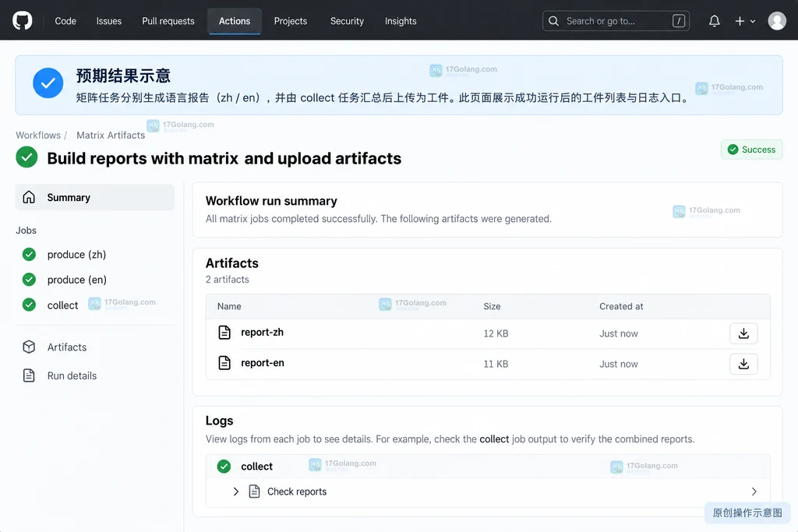Open Run details in the sidebar
This screenshot has height=532, width=798.
(x=72, y=376)
